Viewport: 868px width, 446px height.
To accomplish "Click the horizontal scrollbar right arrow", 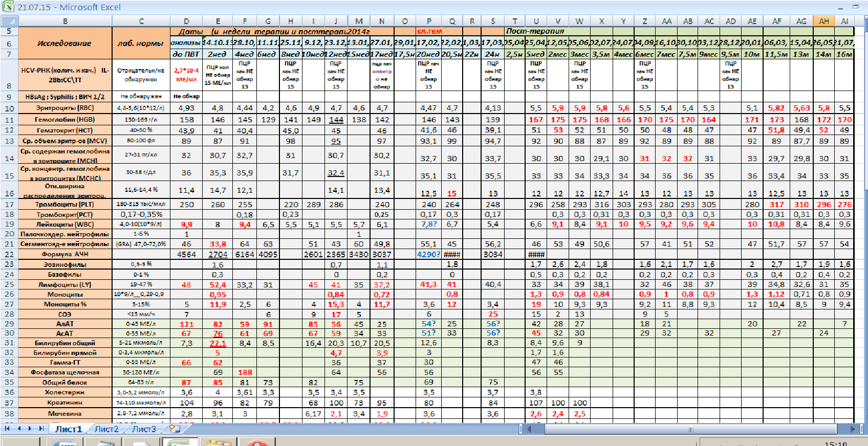I will pyautogui.click(x=853, y=429).
